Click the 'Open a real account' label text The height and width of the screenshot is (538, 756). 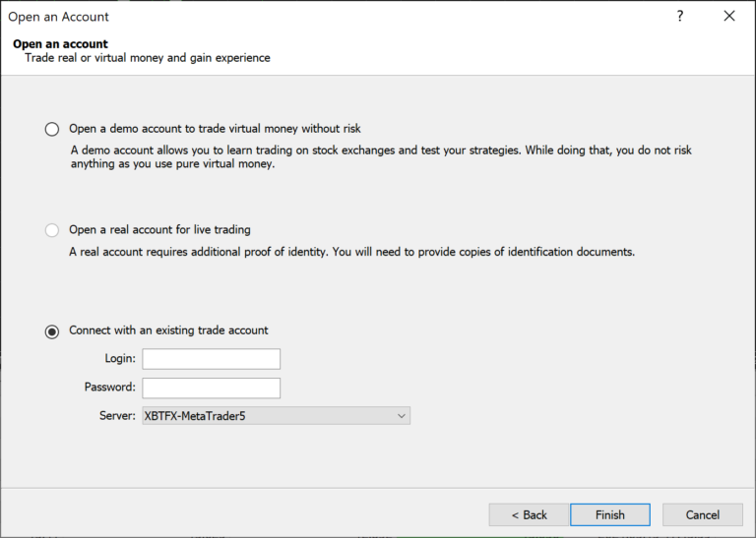pos(159,230)
